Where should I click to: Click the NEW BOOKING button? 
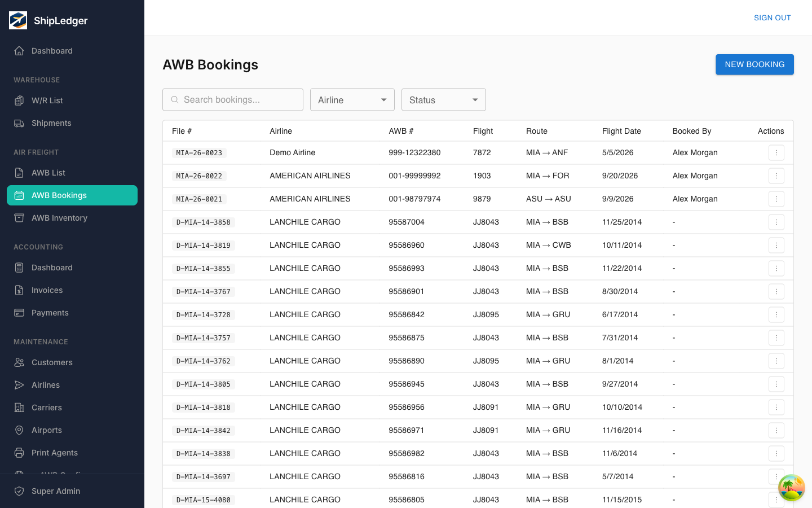[754, 64]
